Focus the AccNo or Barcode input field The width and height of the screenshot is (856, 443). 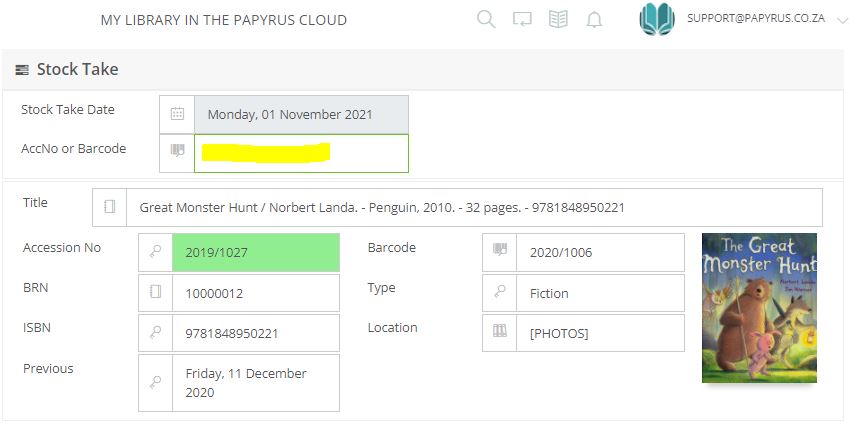click(300, 153)
